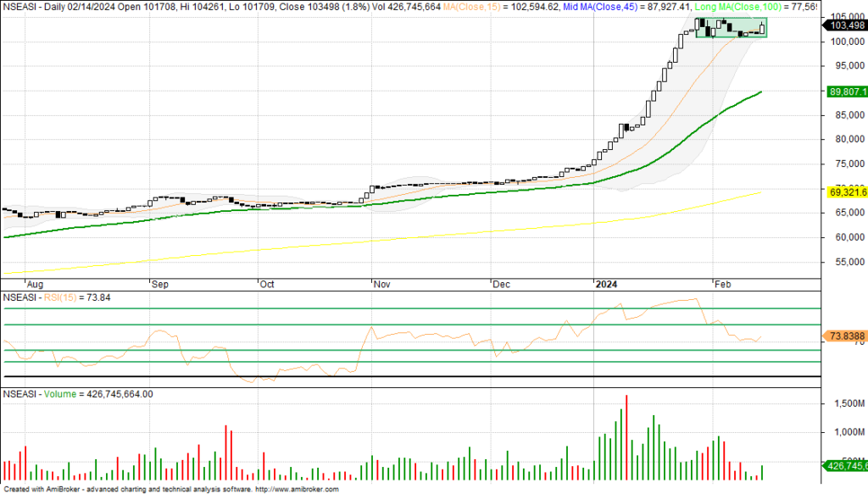Jump to the Aug marker on the time axis

tap(35, 286)
